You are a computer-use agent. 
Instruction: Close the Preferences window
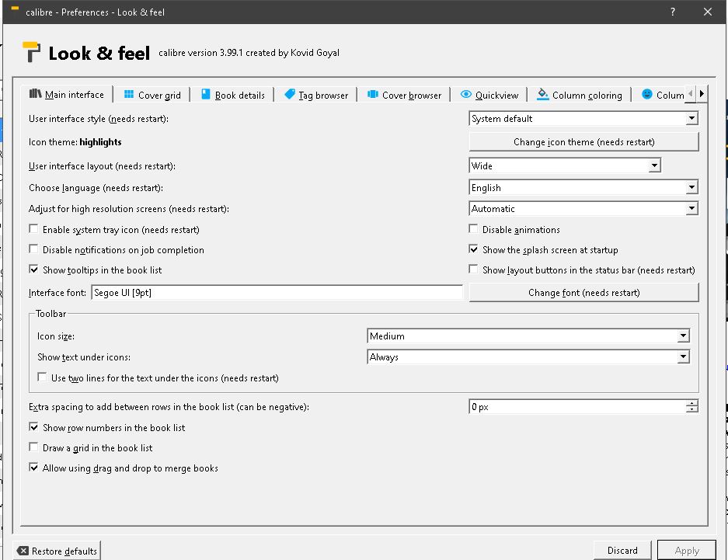pyautogui.click(x=708, y=12)
